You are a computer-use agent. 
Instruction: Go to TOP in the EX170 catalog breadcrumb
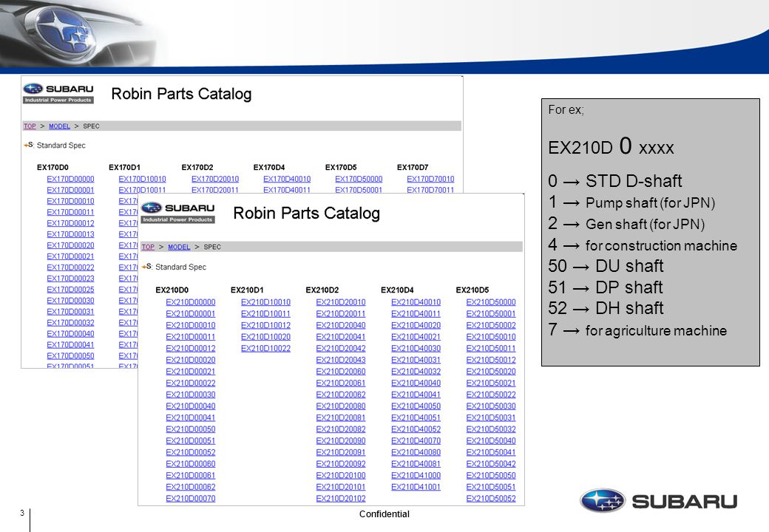[30, 126]
